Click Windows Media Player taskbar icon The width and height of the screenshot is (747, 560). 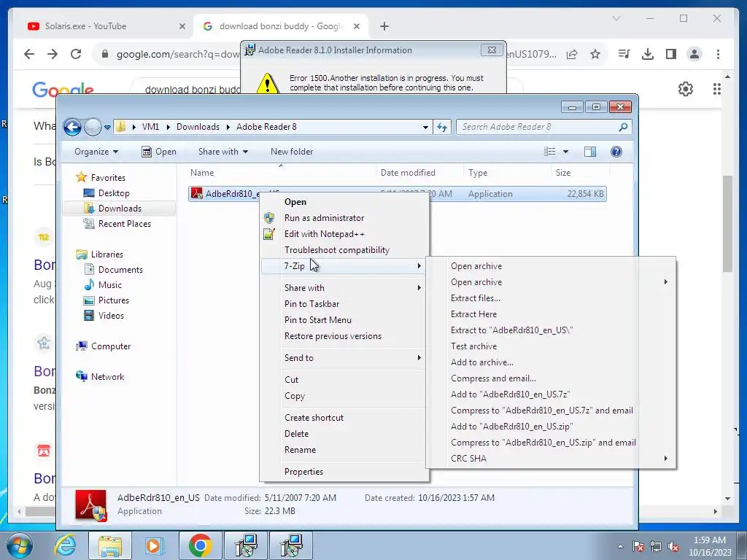click(154, 545)
